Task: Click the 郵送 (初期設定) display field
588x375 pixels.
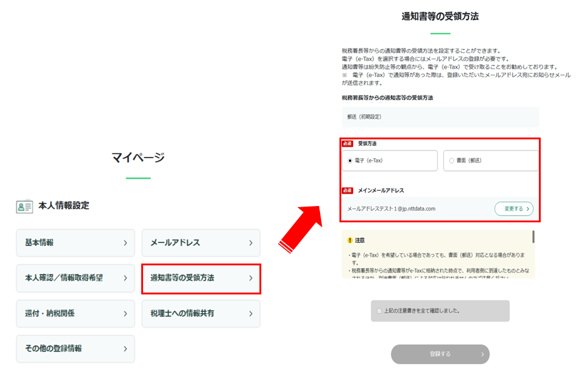Action: click(440, 117)
